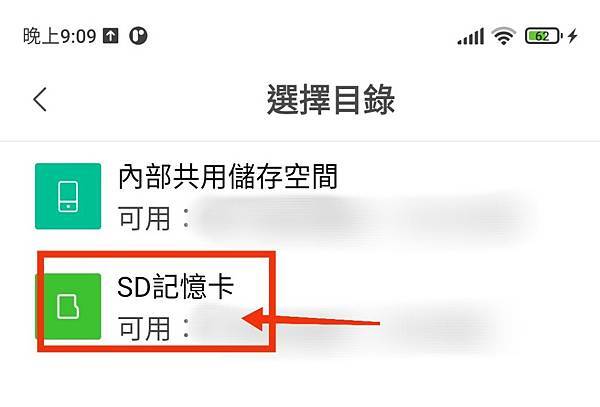Open 內部共用儲存空間 directory
This screenshot has width=600, height=407.
point(300,196)
